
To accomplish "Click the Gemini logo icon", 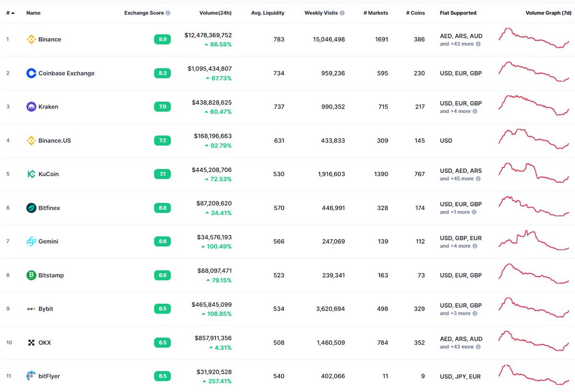I will [x=31, y=242].
